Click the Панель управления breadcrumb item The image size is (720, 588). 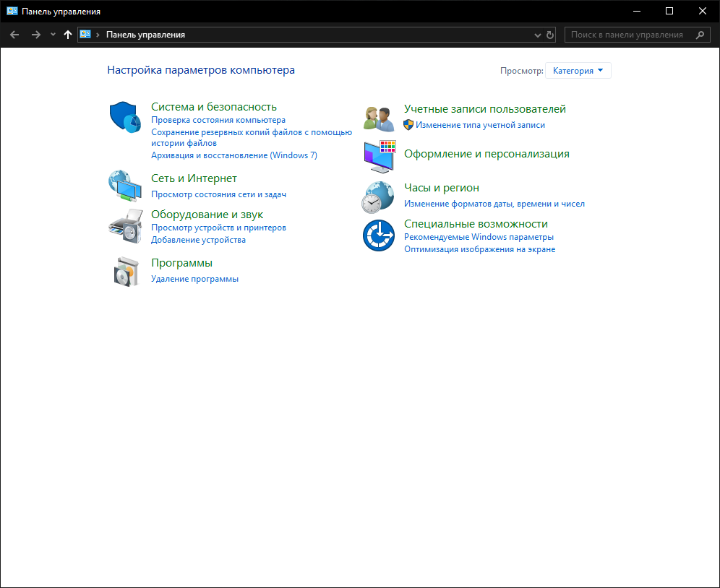coord(145,35)
